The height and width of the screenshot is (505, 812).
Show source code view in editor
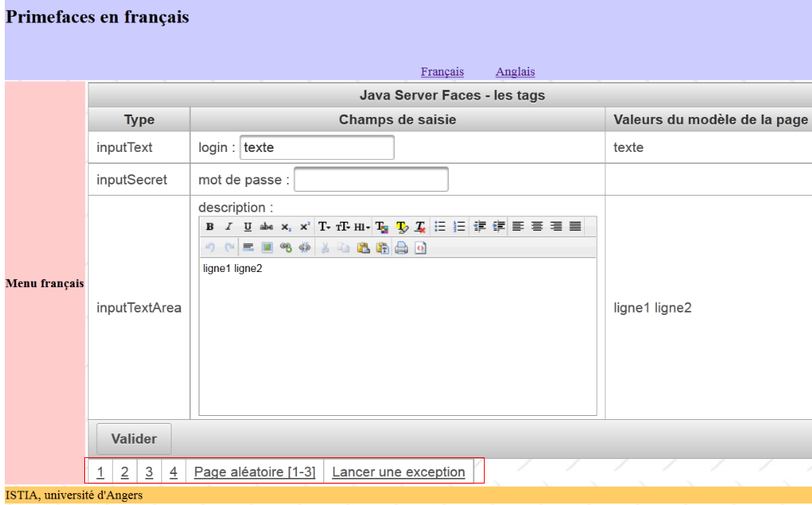[420, 248]
